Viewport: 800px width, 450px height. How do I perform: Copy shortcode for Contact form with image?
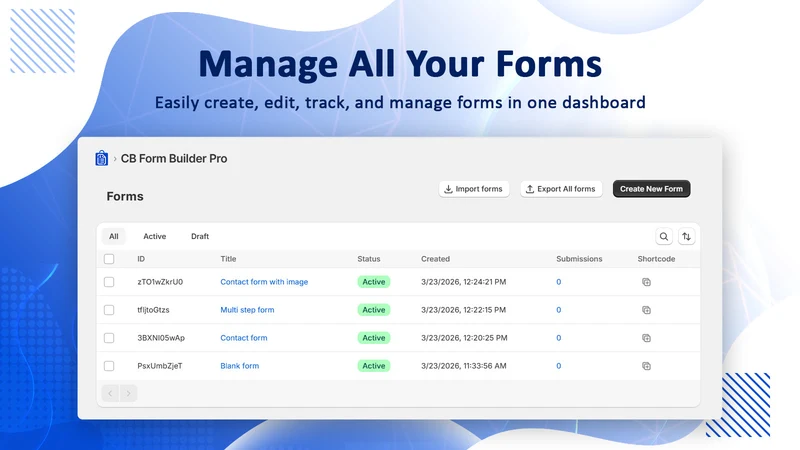[646, 282]
